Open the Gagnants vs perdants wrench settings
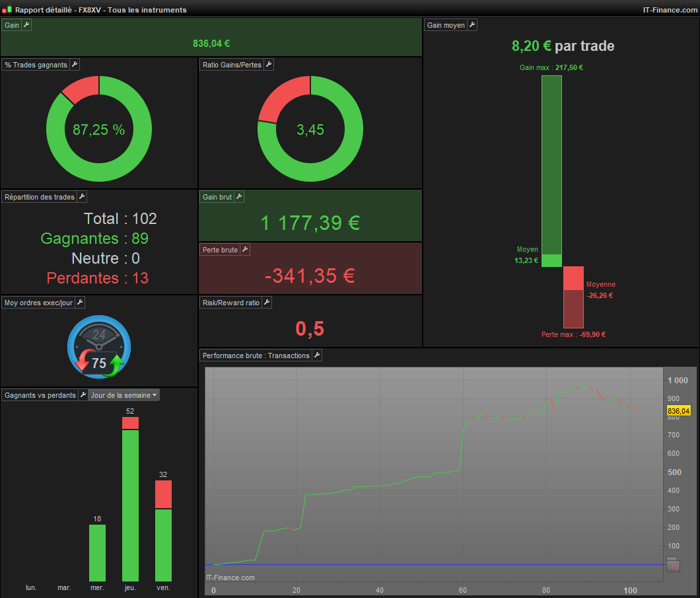Image resolution: width=700 pixels, height=598 pixels. point(83,395)
